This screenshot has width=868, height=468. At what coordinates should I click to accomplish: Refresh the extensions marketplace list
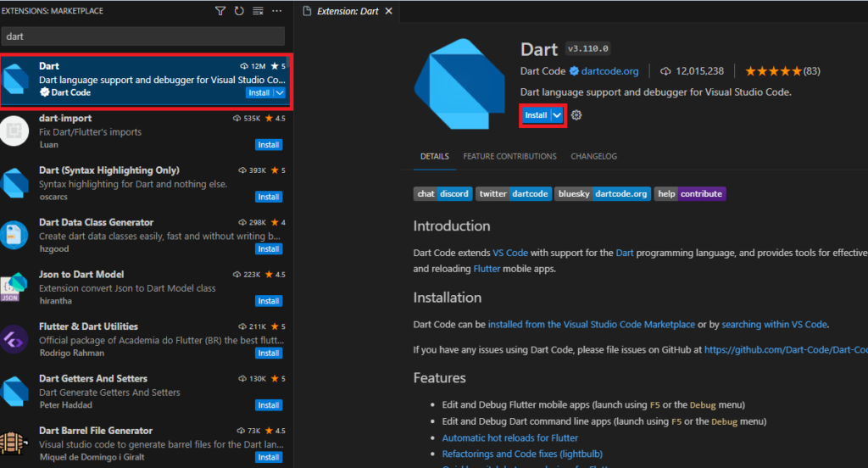click(x=239, y=10)
